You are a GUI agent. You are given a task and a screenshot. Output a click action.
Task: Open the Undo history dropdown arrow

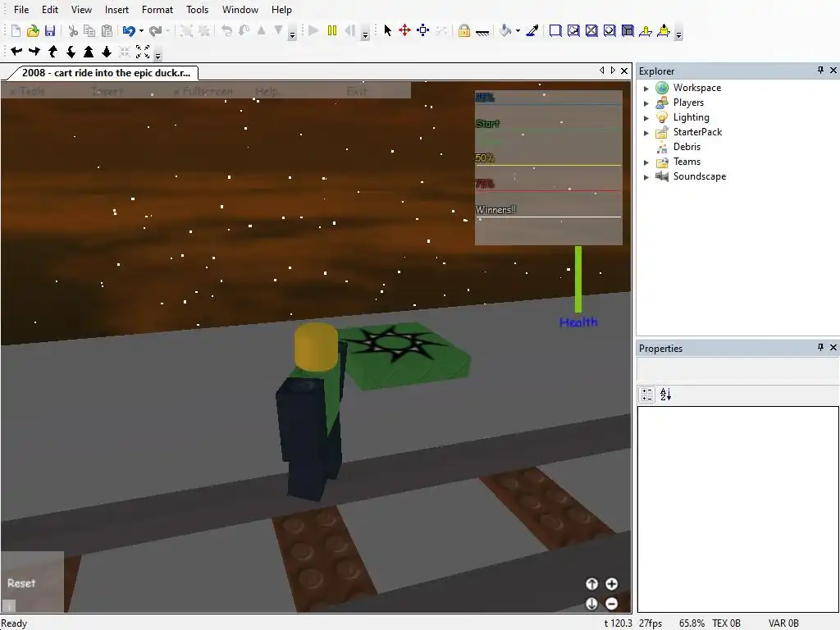click(141, 31)
